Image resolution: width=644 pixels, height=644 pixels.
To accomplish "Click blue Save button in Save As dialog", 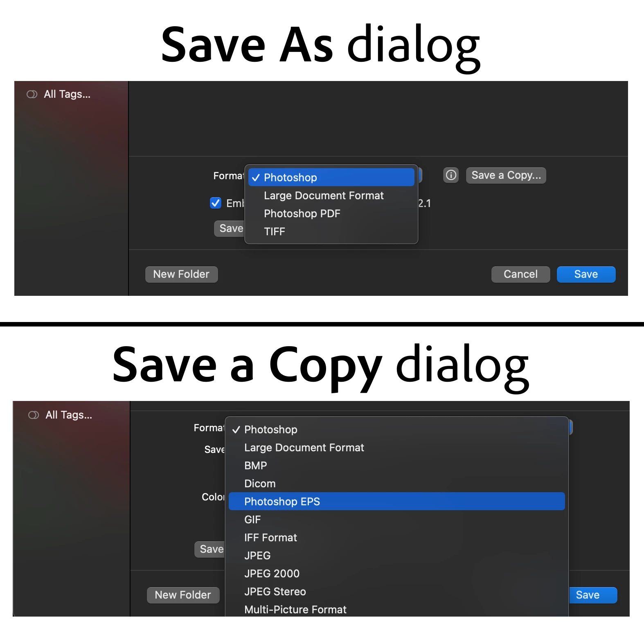I will click(586, 274).
